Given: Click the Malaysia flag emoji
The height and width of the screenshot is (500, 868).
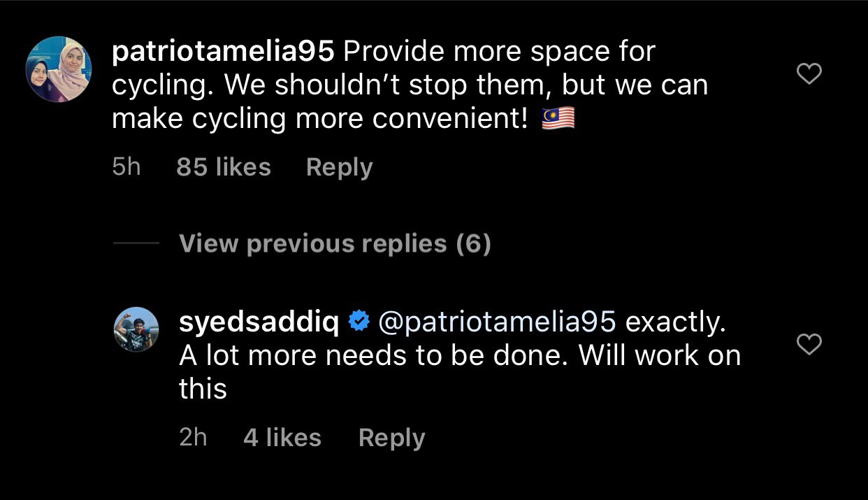Looking at the screenshot, I should (x=558, y=119).
